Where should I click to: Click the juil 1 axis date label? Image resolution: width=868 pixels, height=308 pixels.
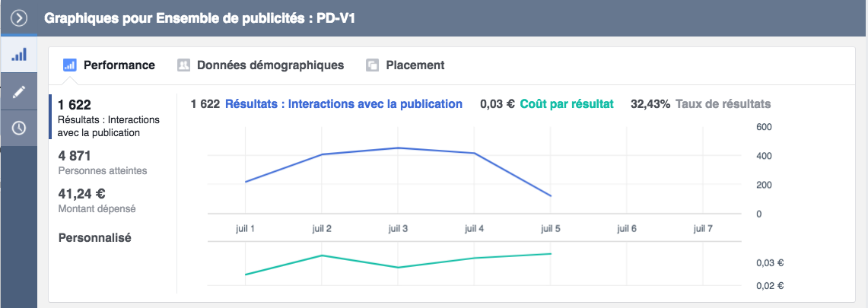[x=246, y=228]
